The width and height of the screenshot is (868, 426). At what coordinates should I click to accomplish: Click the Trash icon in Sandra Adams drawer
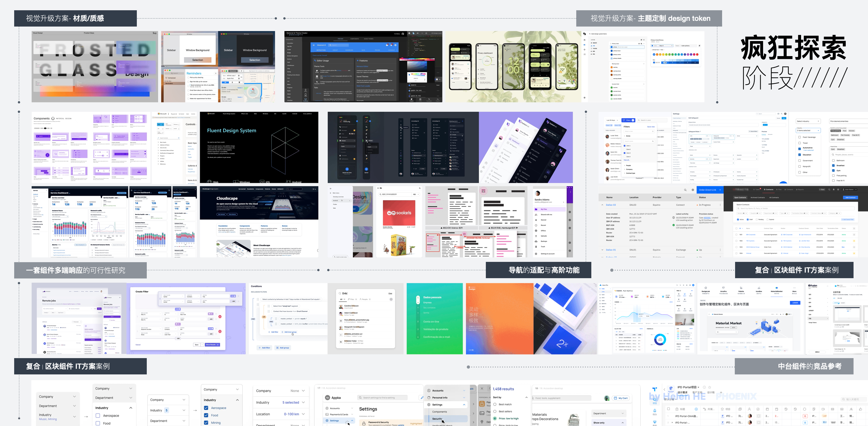point(536,246)
